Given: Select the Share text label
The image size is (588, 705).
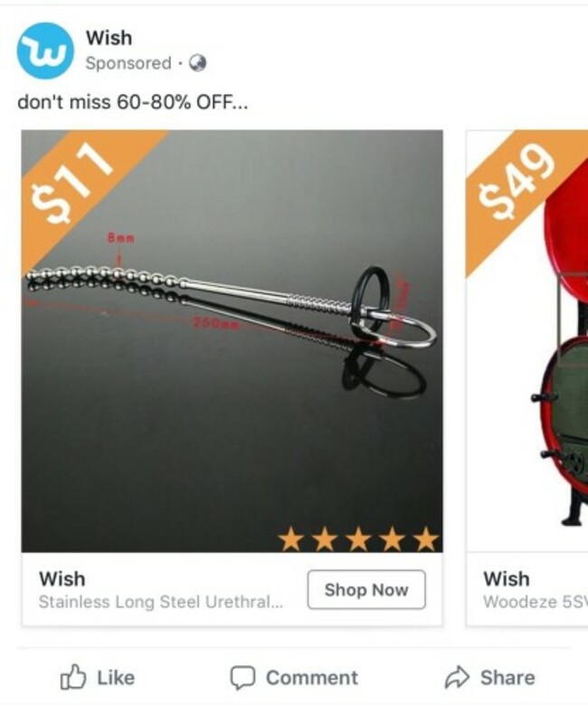Looking at the screenshot, I should 507,678.
